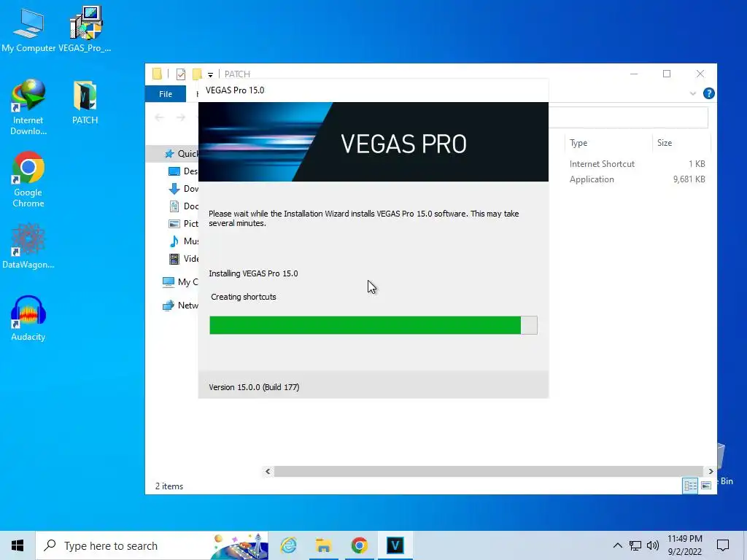Open Internet Download Manager desktop shortcut

pyautogui.click(x=28, y=107)
